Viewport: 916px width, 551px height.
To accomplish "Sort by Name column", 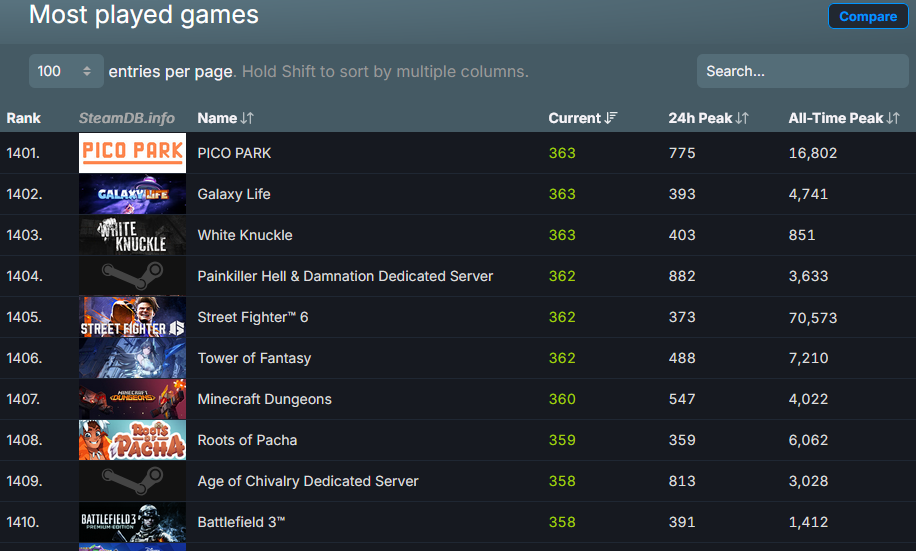I will (x=225, y=118).
